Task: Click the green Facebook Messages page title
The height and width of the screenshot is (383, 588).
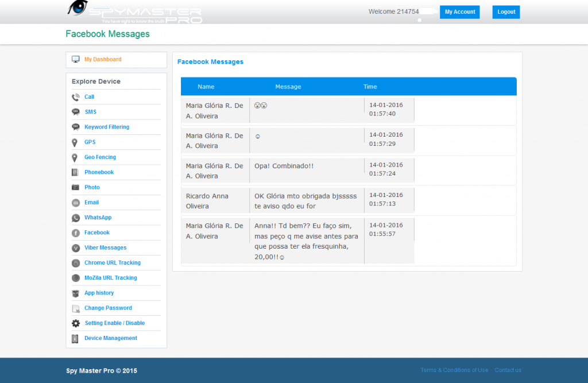Action: [107, 34]
